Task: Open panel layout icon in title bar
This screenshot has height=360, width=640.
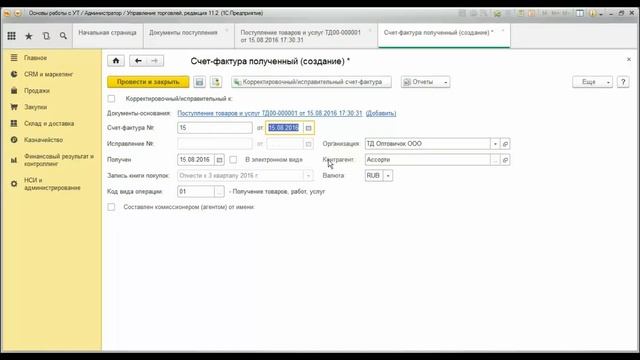Action: (x=580, y=13)
